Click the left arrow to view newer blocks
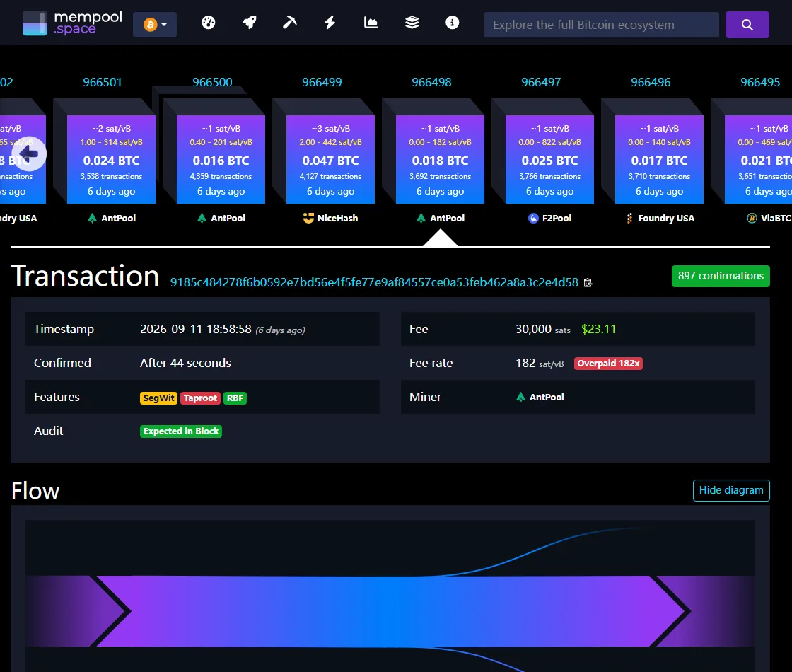The image size is (792, 672). (x=29, y=153)
